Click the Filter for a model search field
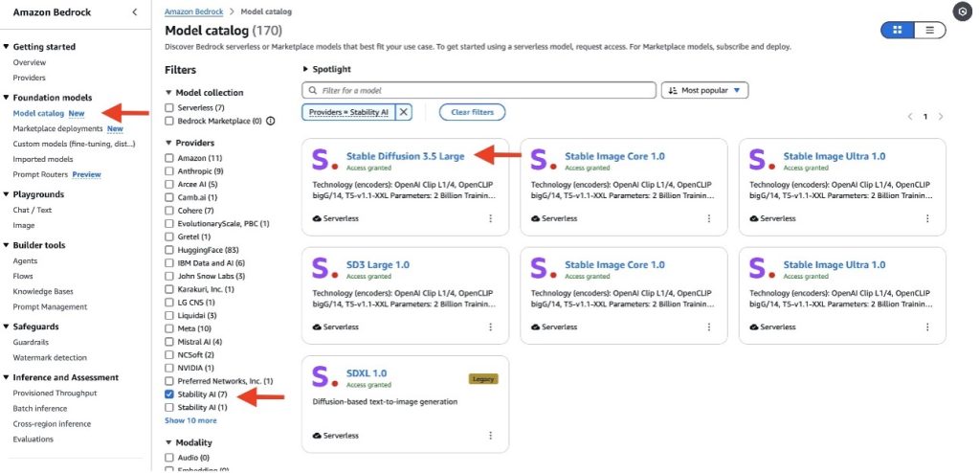The width and height of the screenshot is (980, 473). tap(479, 91)
